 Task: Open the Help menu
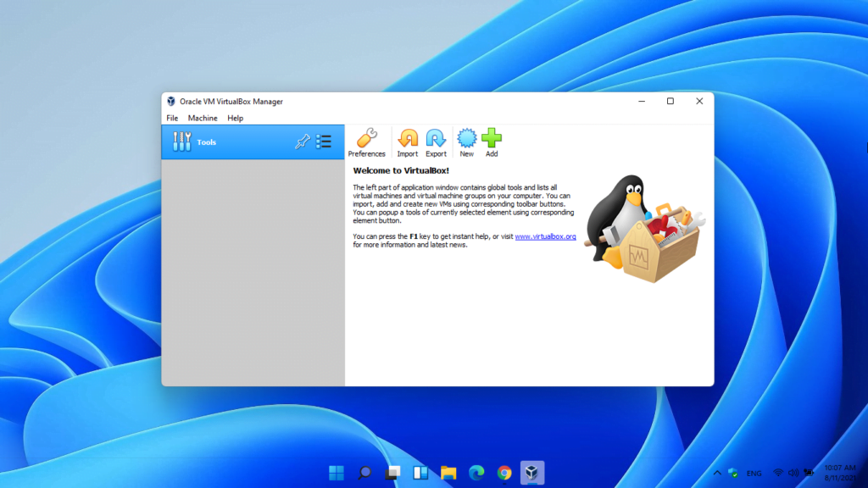(235, 118)
